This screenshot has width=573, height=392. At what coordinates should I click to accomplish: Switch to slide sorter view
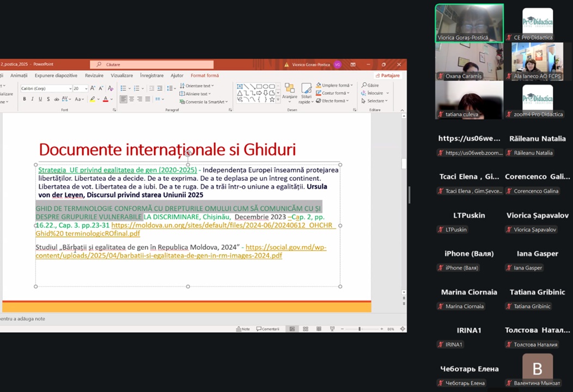click(305, 329)
